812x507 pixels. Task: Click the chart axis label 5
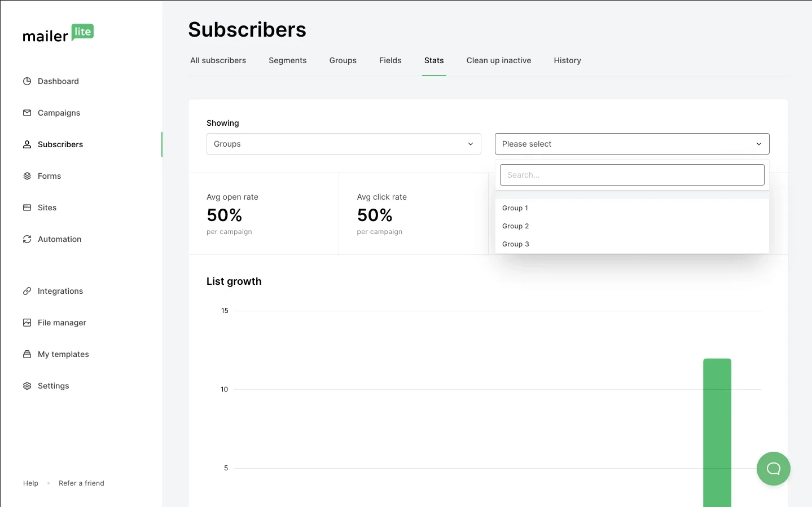226,468
